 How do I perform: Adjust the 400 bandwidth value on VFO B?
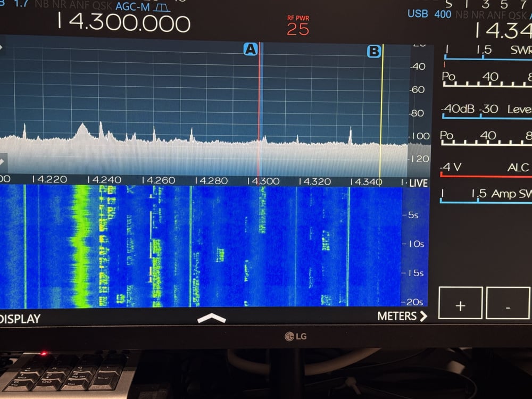coord(443,14)
